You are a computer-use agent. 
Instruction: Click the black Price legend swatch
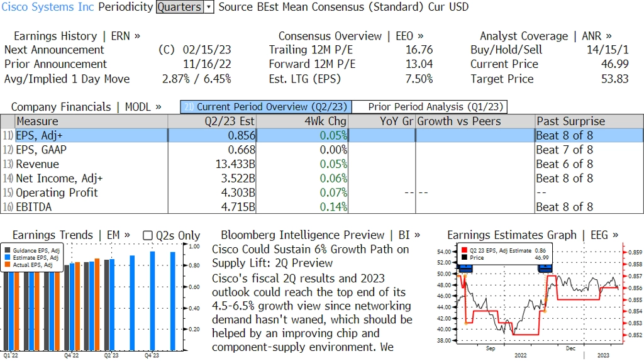pos(464,257)
